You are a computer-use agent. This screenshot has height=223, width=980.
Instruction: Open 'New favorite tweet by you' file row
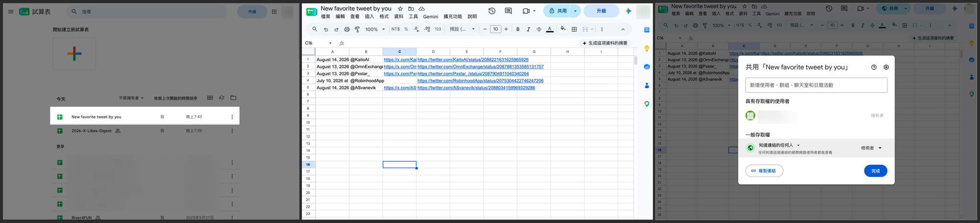tap(145, 117)
